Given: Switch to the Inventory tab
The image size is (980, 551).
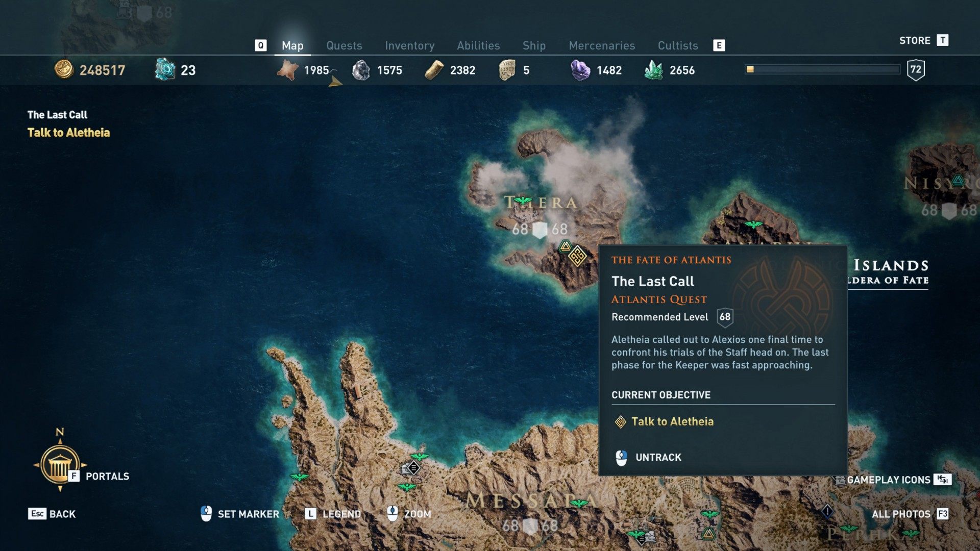Looking at the screenshot, I should pos(409,45).
